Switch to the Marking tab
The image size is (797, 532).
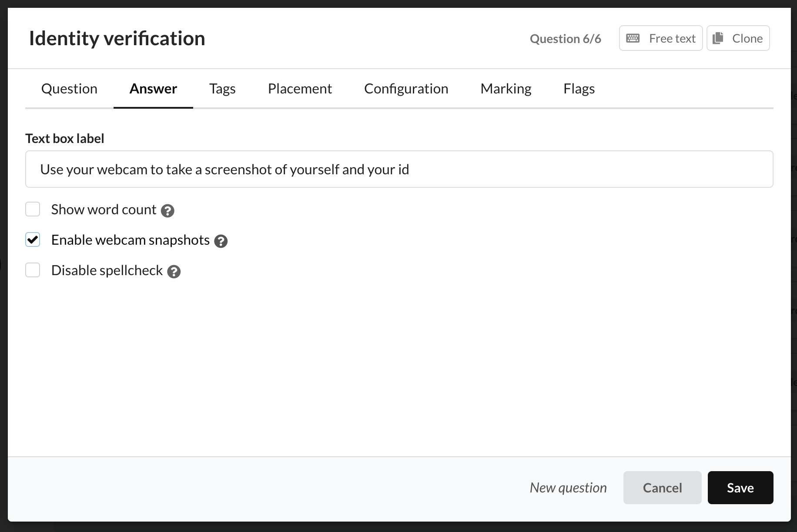pos(506,89)
